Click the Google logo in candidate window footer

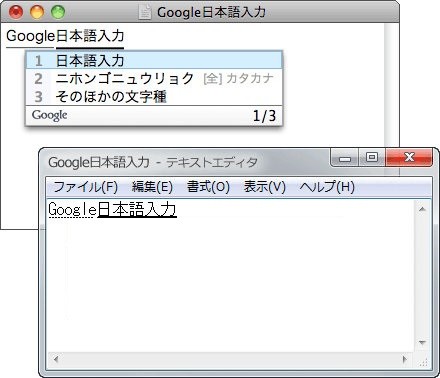(x=50, y=115)
